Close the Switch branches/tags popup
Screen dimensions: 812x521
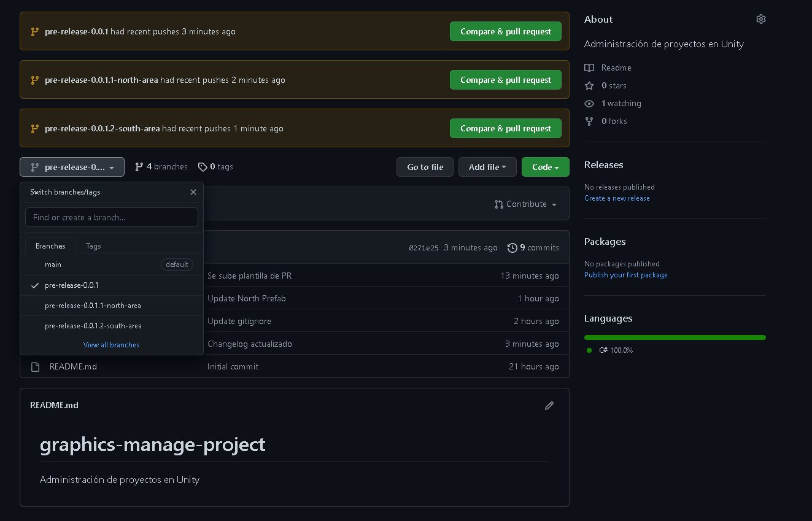(x=193, y=192)
